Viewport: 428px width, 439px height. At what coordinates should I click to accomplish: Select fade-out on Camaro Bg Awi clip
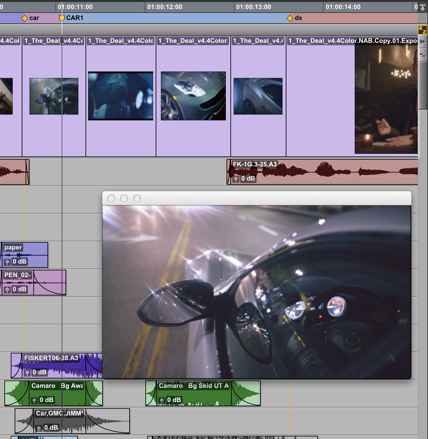[x=94, y=393]
